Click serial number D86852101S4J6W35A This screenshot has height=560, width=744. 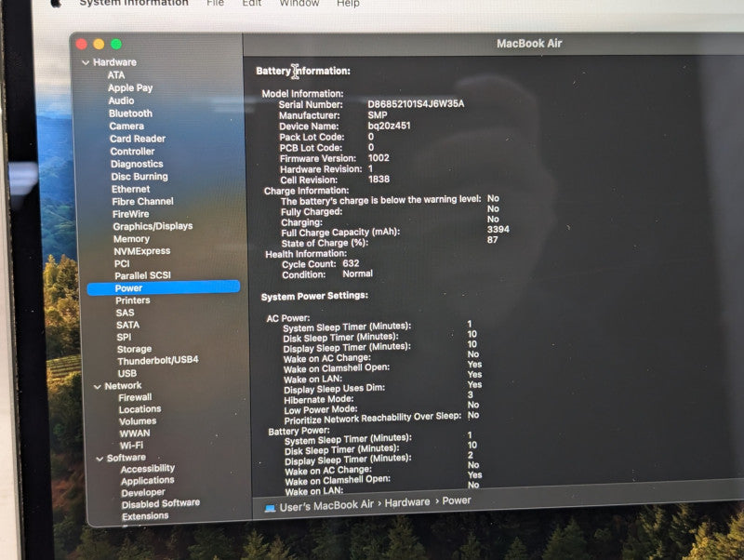tap(416, 103)
